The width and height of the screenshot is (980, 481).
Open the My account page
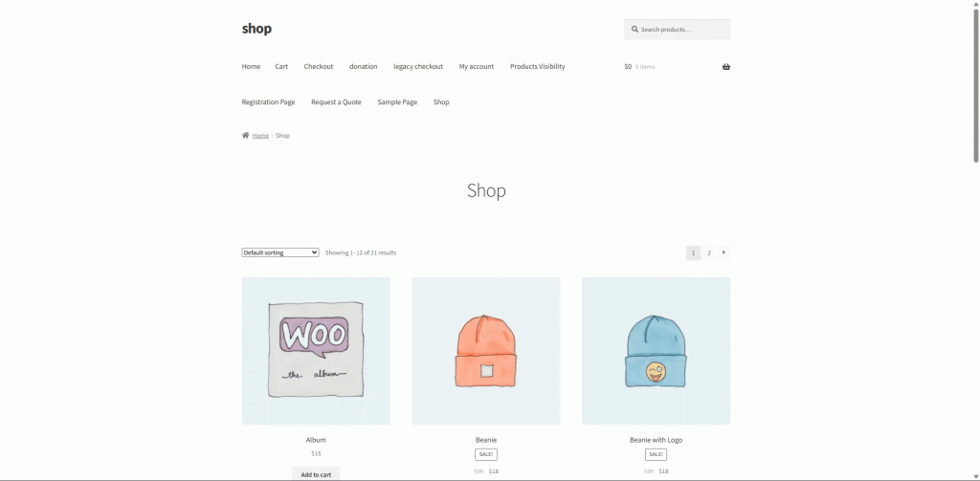click(x=477, y=66)
